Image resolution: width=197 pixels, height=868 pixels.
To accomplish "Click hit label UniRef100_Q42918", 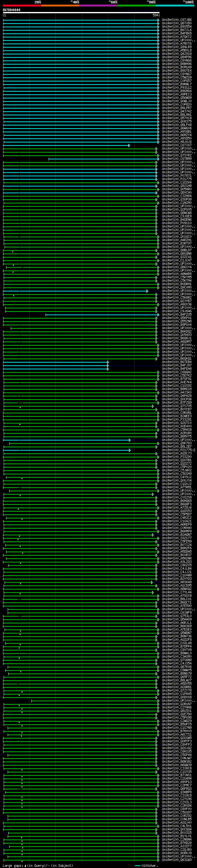I will point(177,54).
